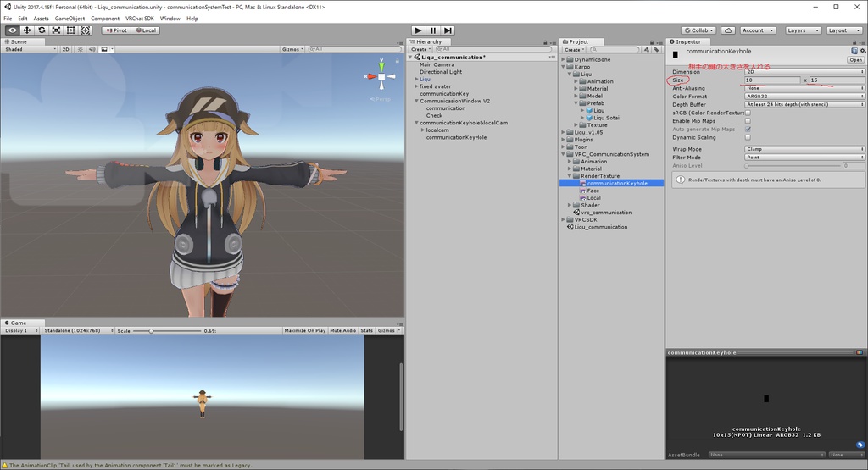This screenshot has width=868, height=470.
Task: Toggle Maximize On Play
Action: 305,330
